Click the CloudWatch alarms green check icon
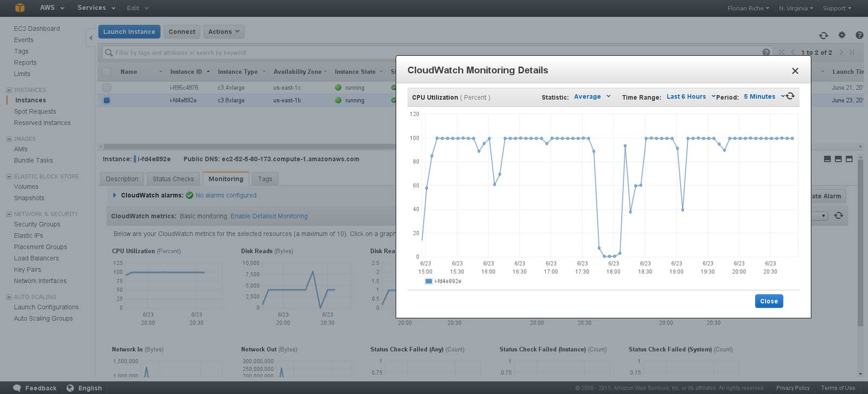The height and width of the screenshot is (394, 868). [x=189, y=195]
